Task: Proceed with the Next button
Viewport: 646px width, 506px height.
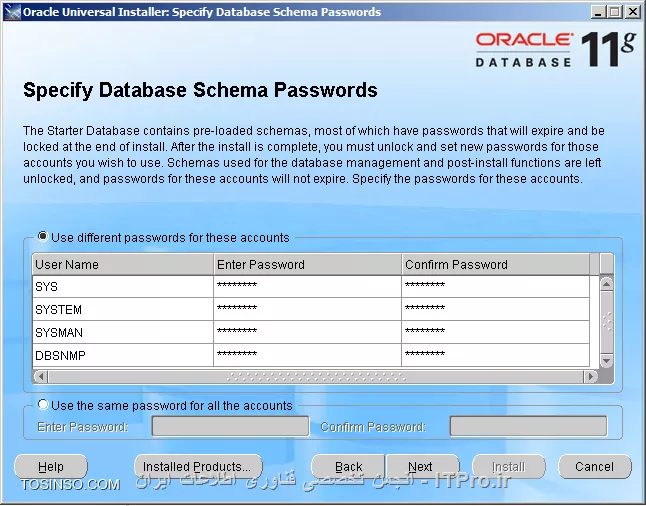Action: (x=422, y=466)
